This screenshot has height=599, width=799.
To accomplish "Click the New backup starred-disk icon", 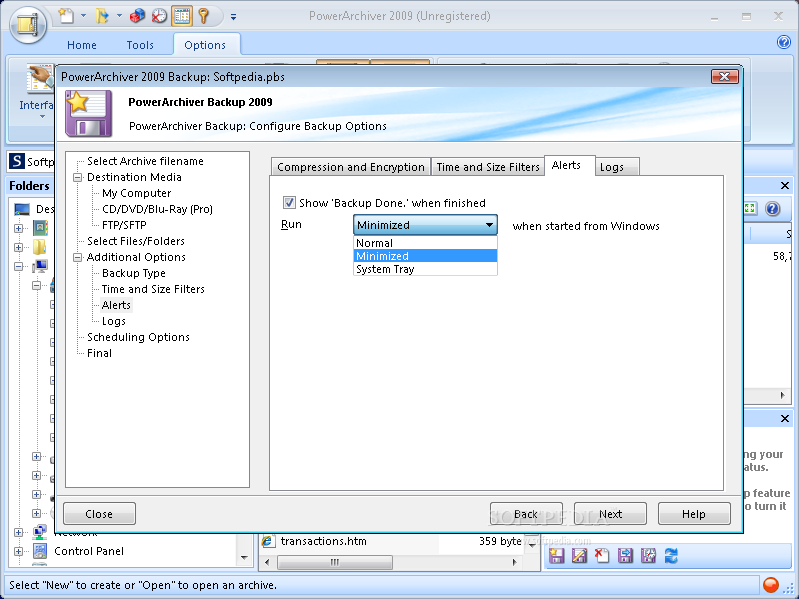I will [556, 555].
